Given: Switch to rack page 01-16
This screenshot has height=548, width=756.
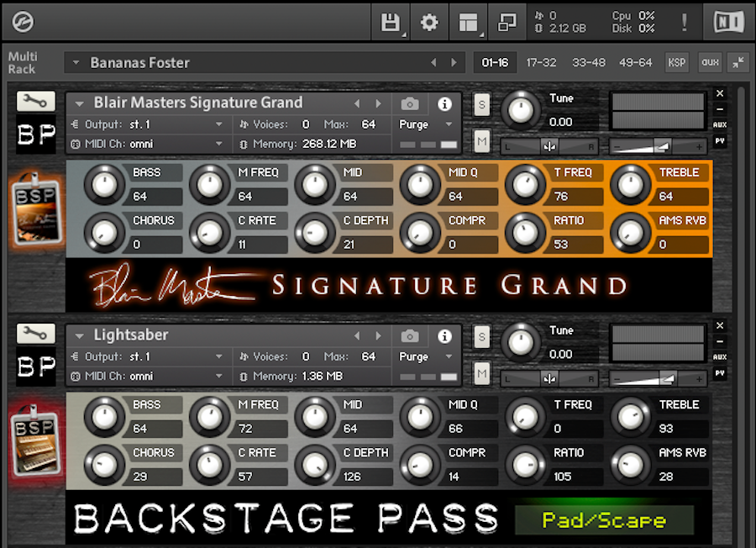Looking at the screenshot, I should coord(495,62).
